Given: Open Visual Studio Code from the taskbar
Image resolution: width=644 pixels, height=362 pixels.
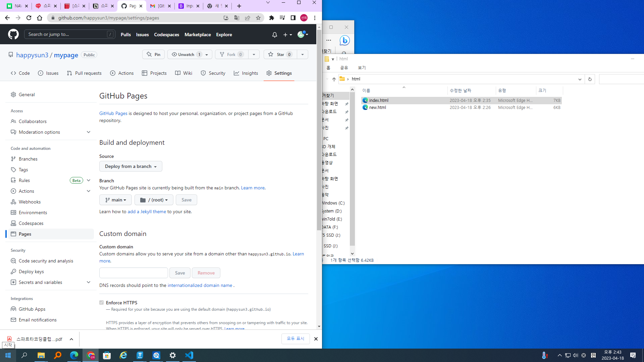Looking at the screenshot, I should [x=189, y=355].
